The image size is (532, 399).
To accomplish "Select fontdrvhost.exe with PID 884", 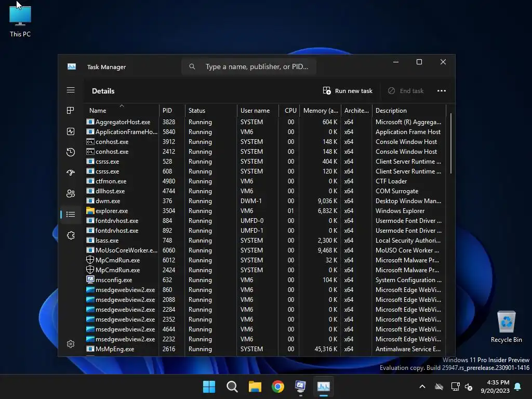I will click(264, 220).
